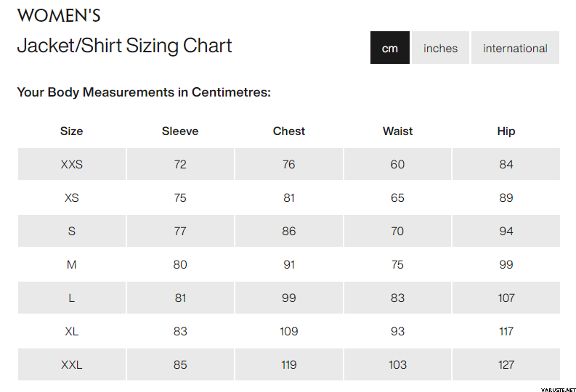The image size is (576, 392).
Task: Click the XXL hip value 127
Action: point(506,365)
